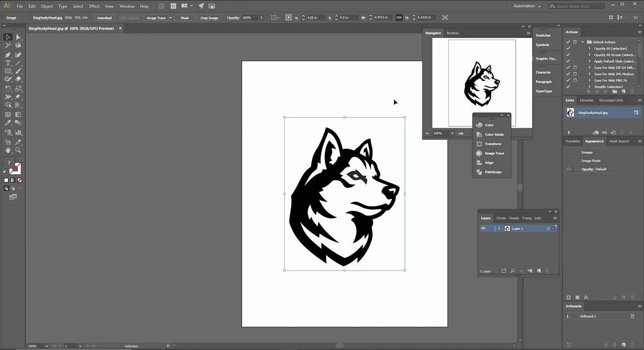Screen dimensions: 644x350
Task: Hide Layer 1 using its visibility eye
Action: click(x=483, y=228)
